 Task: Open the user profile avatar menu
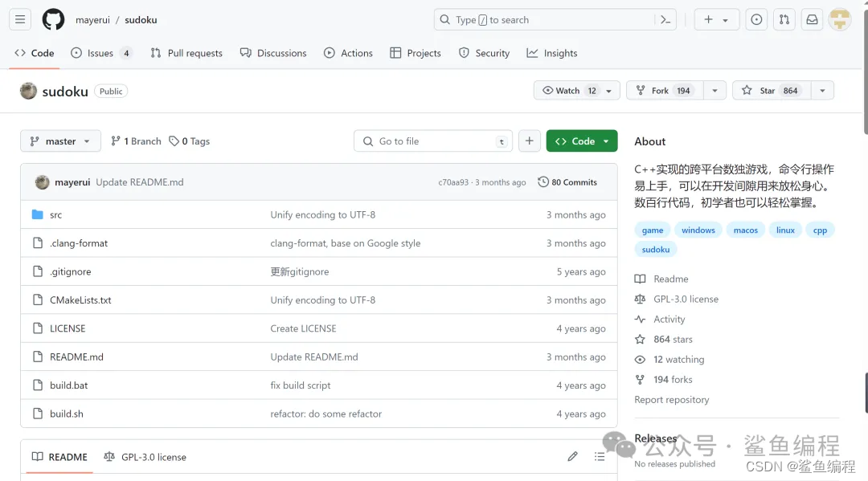coord(840,20)
